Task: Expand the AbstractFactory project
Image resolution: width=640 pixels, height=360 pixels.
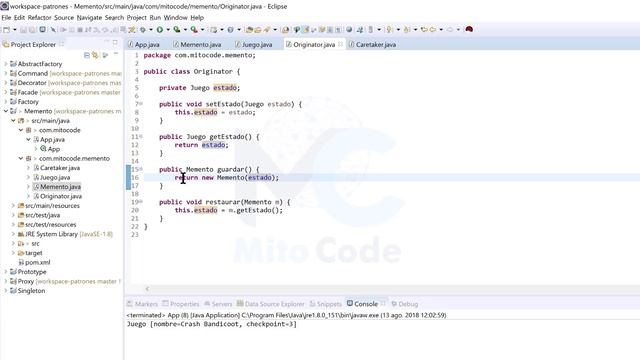Action: tap(6, 64)
